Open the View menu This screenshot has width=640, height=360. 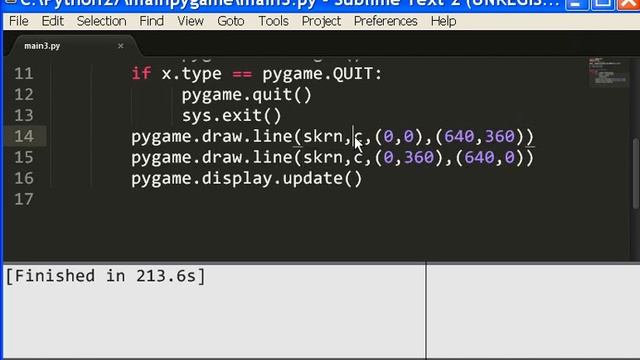click(190, 21)
